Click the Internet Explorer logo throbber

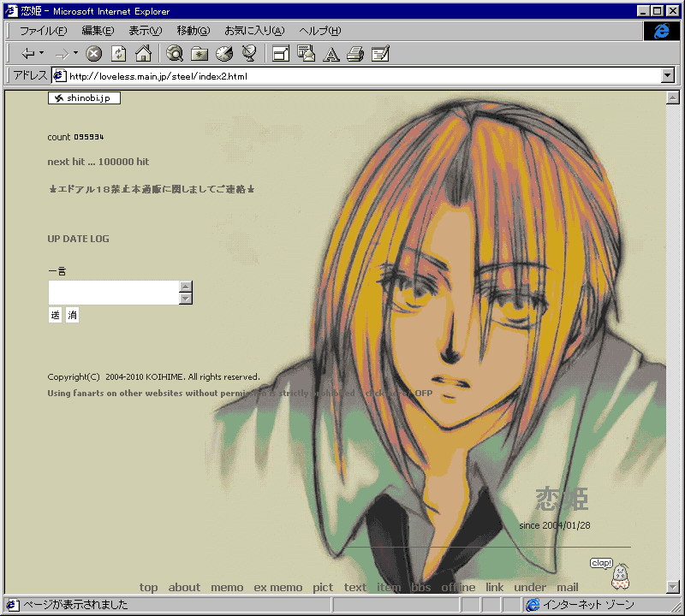661,31
